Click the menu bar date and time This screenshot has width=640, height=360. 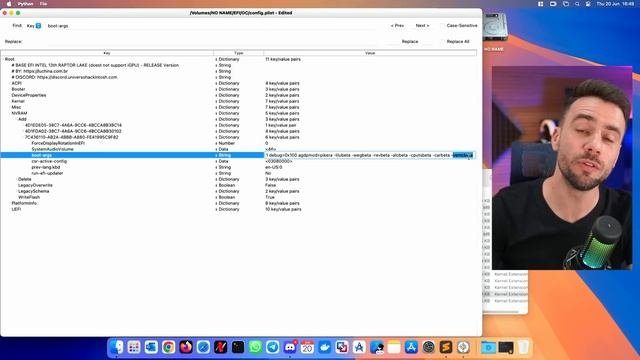pyautogui.click(x=615, y=4)
